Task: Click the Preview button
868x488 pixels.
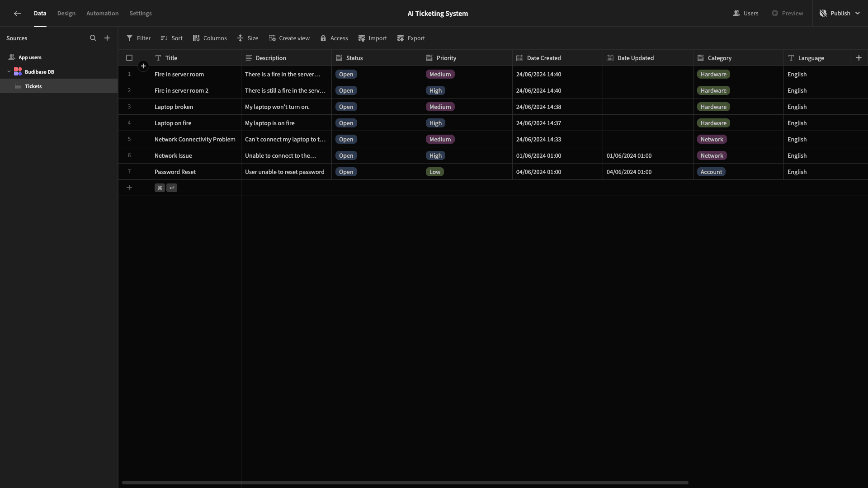Action: tap(788, 14)
